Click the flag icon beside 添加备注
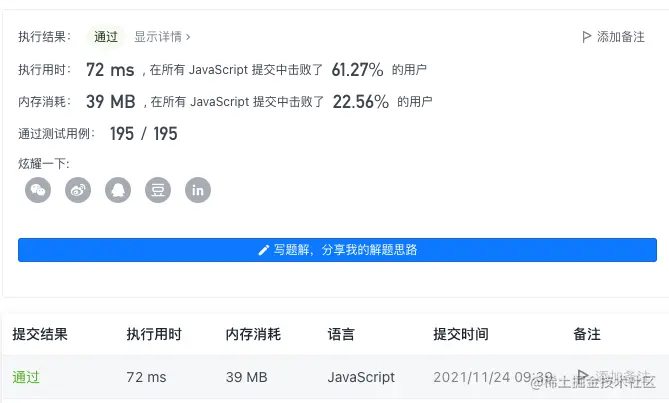This screenshot has width=669, height=403. tap(587, 37)
